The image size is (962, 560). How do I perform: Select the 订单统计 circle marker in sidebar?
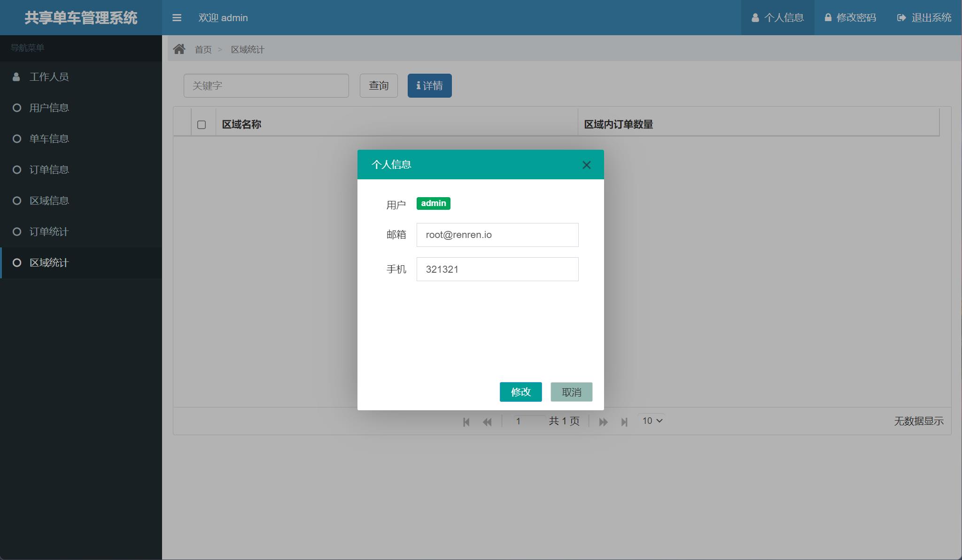tap(16, 231)
